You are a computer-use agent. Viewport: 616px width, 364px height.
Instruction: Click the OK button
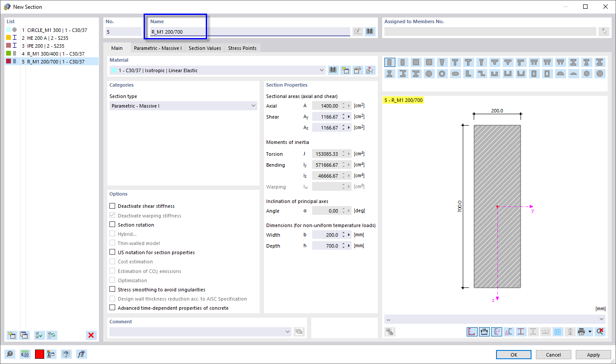pyautogui.click(x=514, y=355)
